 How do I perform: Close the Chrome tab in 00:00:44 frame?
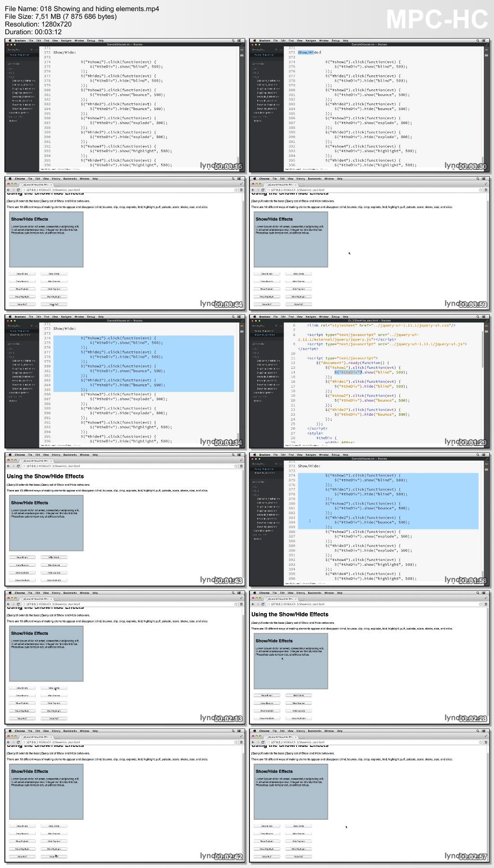pyautogui.click(x=52, y=184)
